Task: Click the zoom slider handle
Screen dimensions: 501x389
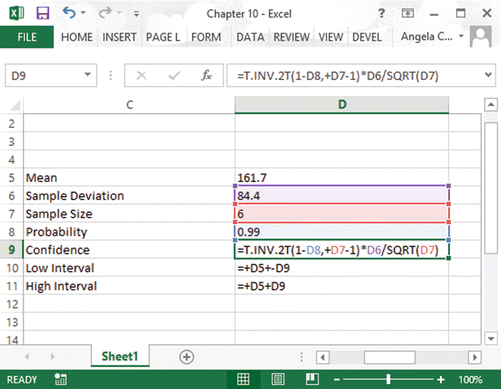Action: 388,379
